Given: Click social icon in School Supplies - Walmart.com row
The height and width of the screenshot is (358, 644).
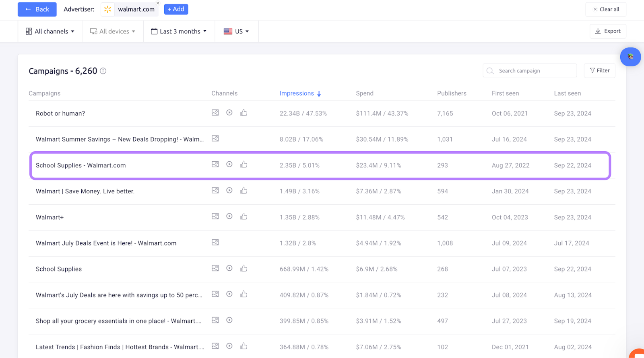Looking at the screenshot, I should click(x=244, y=164).
